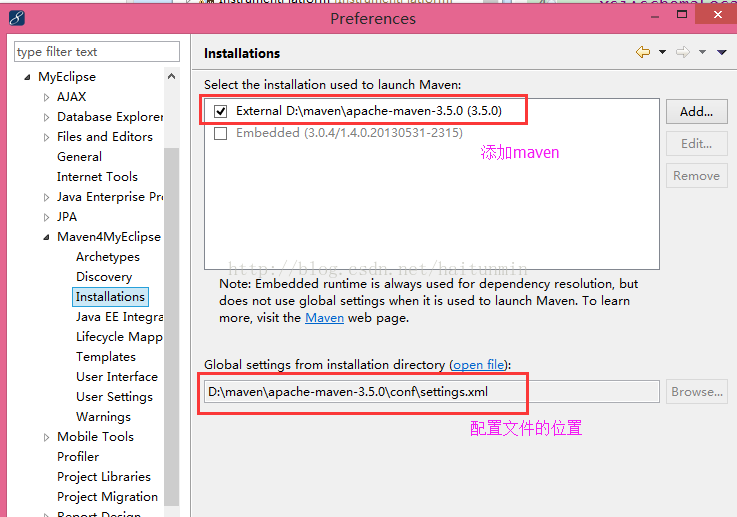Click the forward navigation arrow
737x517 pixels.
pos(683,52)
